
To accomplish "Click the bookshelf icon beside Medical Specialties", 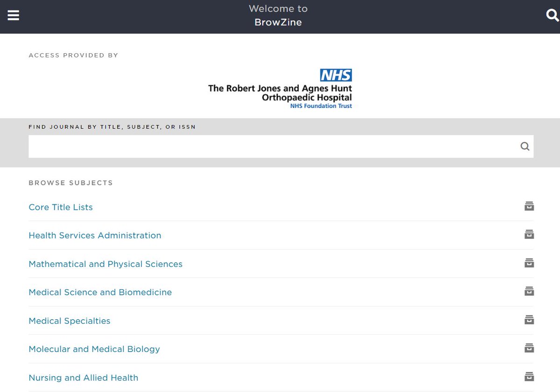I will pyautogui.click(x=529, y=320).
